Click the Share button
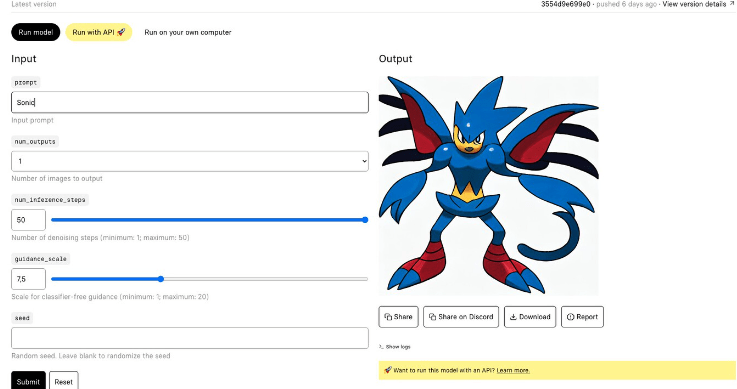Viewport: 737px width, 389px height. [399, 317]
